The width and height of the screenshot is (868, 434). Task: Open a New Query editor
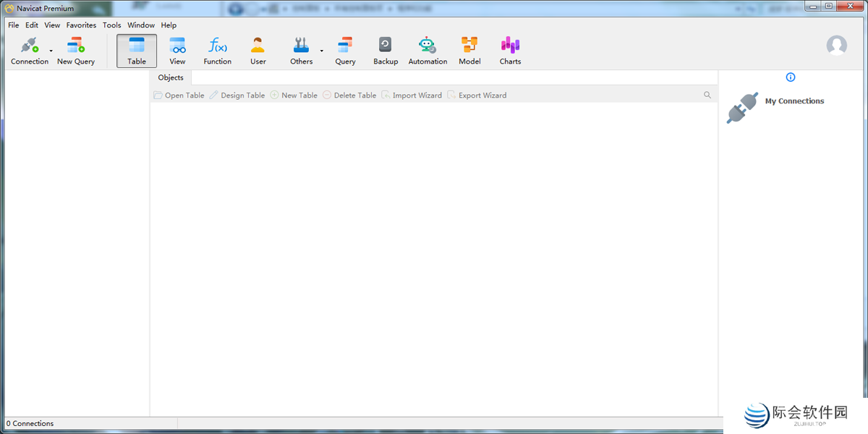[75, 49]
